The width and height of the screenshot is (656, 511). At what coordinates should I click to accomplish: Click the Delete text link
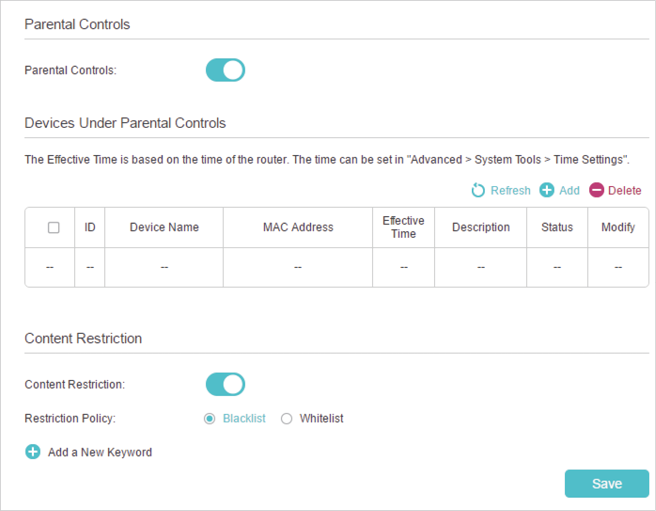coord(625,190)
